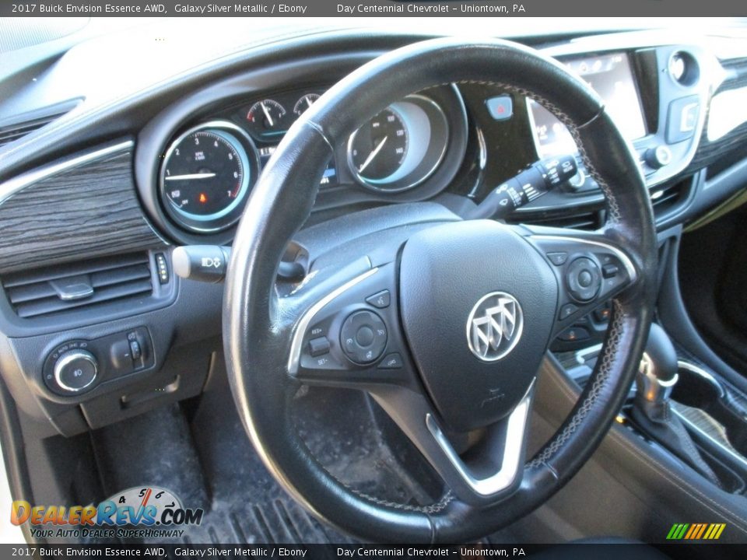The height and width of the screenshot is (560, 747).
Task: Click the Buick tri-shield emblem on steering wheel
Action: click(494, 327)
